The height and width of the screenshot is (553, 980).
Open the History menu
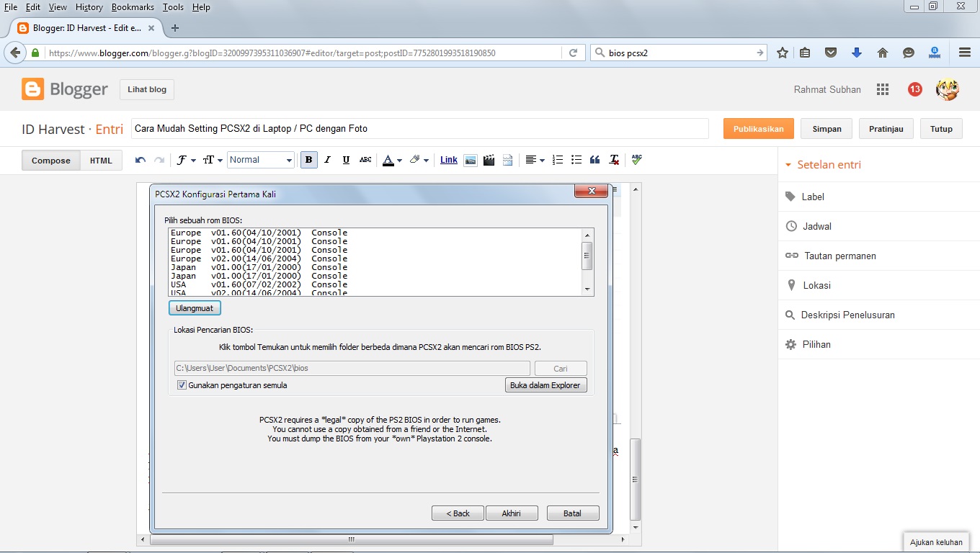(89, 6)
